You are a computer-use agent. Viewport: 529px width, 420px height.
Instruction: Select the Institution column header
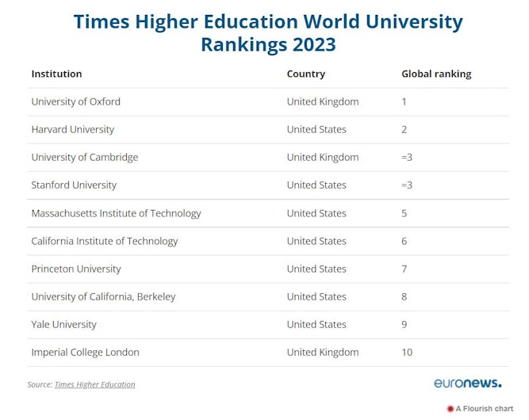click(56, 74)
